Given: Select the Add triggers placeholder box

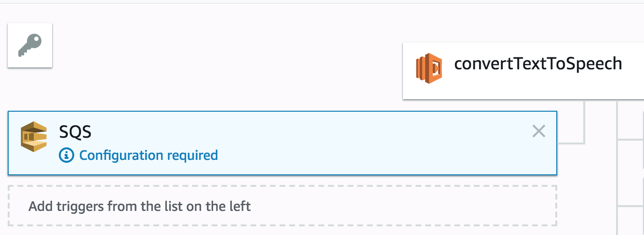Looking at the screenshot, I should (282, 206).
